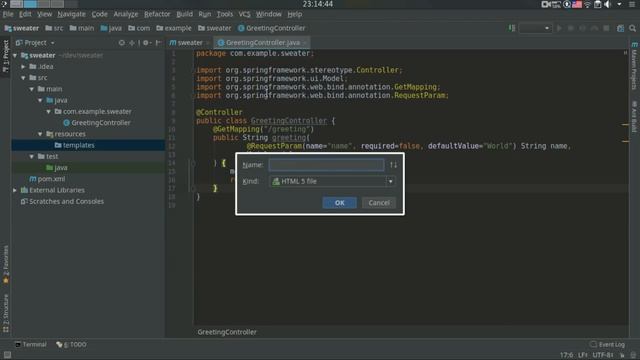
Task: Click the system clock 23:14:44
Action: tap(318, 4)
